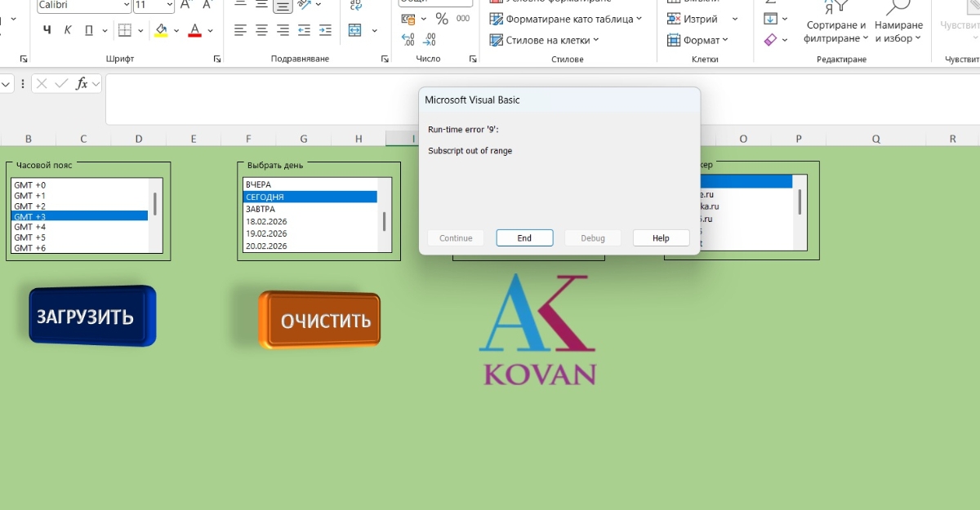Image resolution: width=980 pixels, height=510 pixels.
Task: Click the fill color bucket icon
Action: click(161, 31)
